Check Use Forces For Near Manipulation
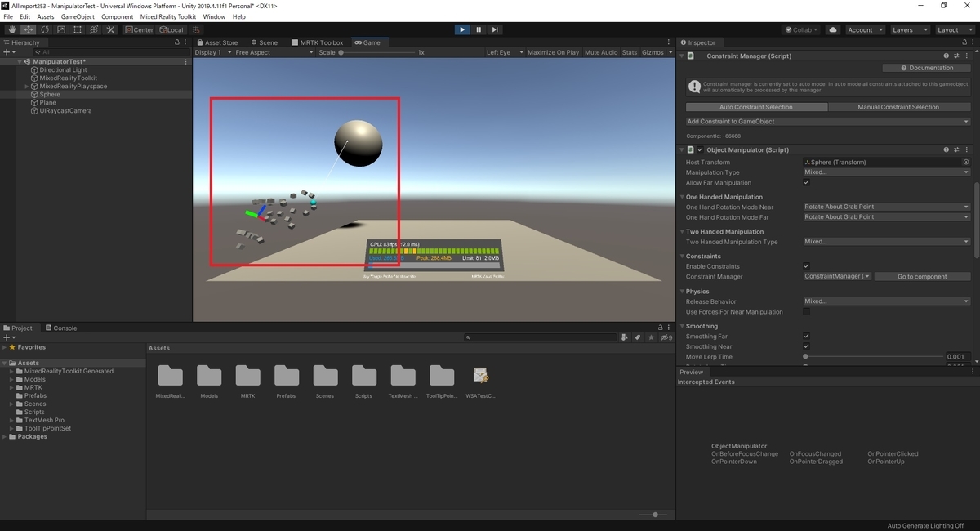Image resolution: width=980 pixels, height=531 pixels. (806, 312)
